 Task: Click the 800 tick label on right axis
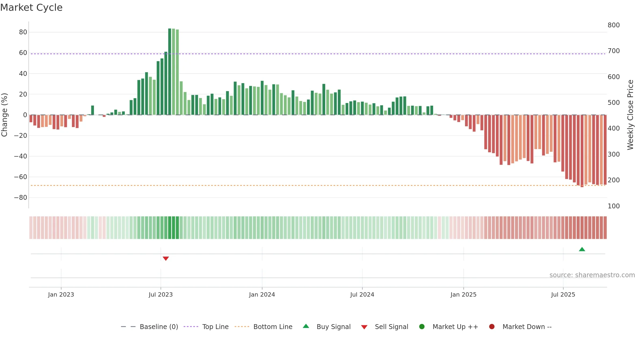pos(614,25)
